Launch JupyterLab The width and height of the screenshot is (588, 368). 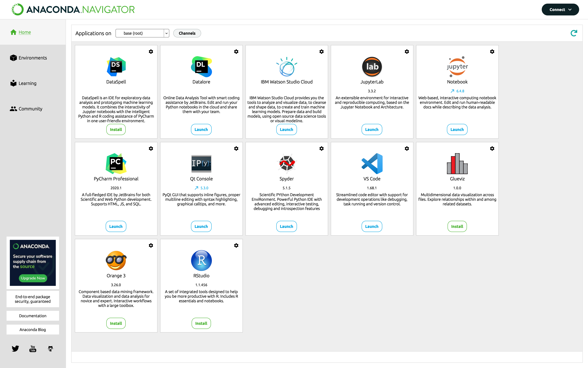(x=372, y=129)
